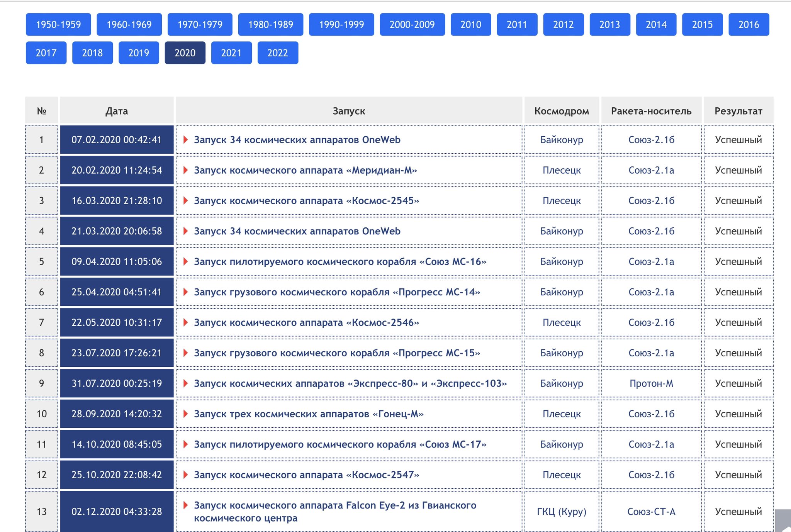Select the 2000-2009 period button
Viewport: 791px width, 532px height.
(x=412, y=25)
